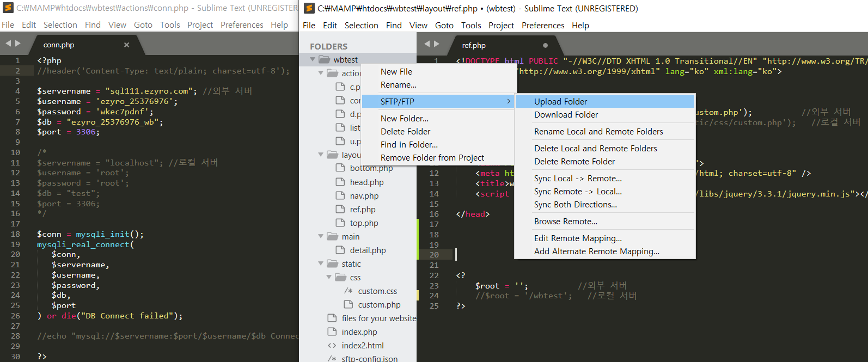
Task: Click Sublime Text logo icon in conn.php window
Action: tap(8, 8)
